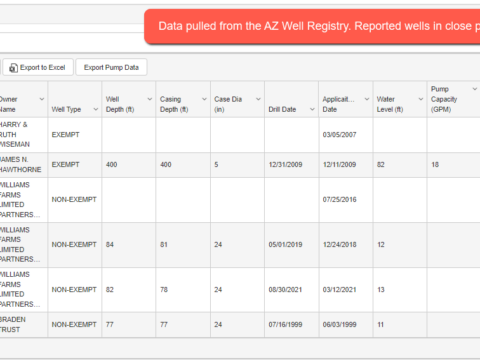Expand the Casing Depth (ft) column menu
Screen dimensions: 480x360
coord(204,99)
